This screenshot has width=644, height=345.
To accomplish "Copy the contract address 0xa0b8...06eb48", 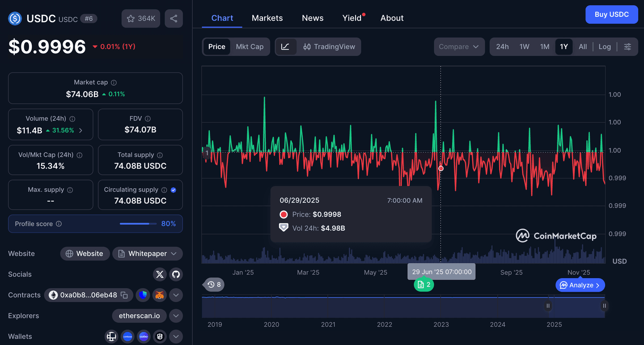I will click(124, 295).
